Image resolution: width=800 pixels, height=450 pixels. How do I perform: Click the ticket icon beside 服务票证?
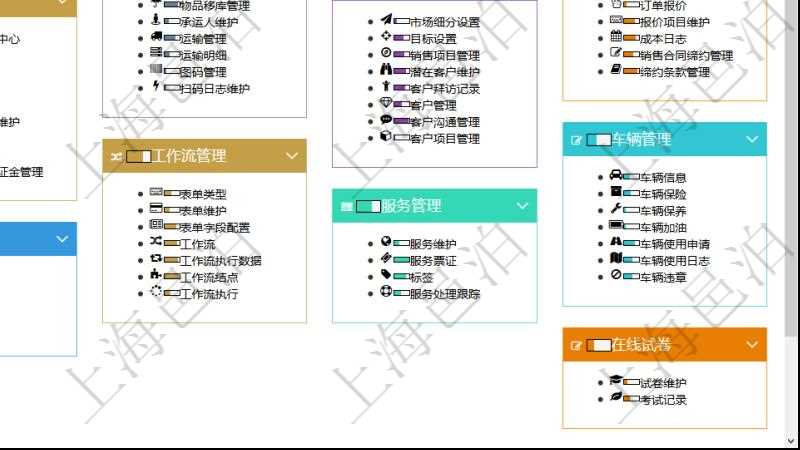point(386,258)
